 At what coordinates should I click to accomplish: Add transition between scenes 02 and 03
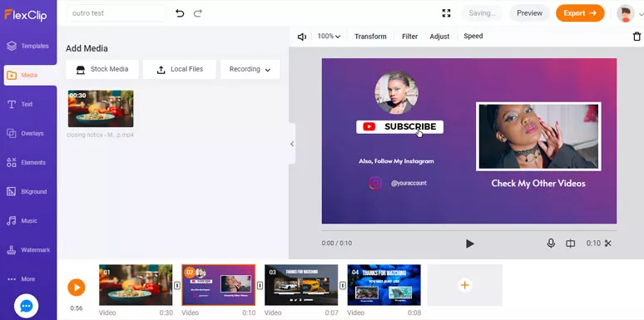[x=260, y=285]
